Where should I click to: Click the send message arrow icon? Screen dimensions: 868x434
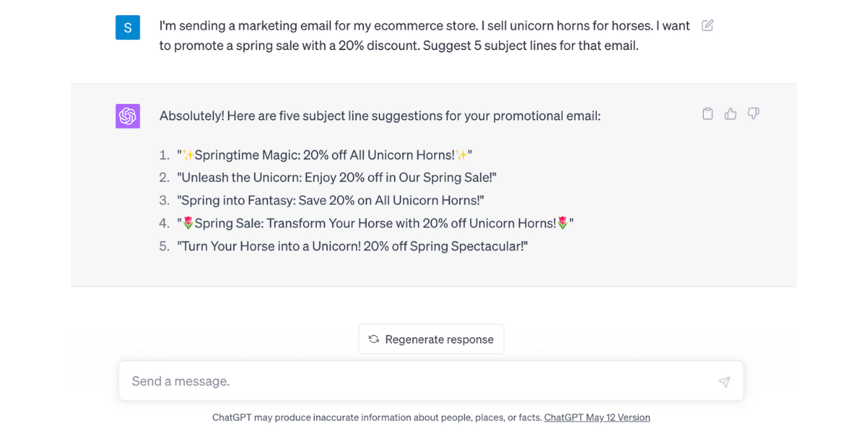point(724,382)
